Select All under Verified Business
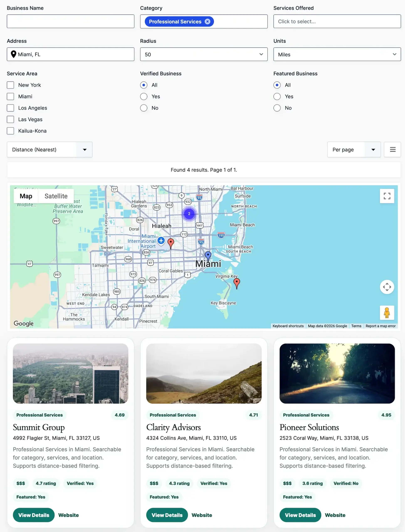This screenshot has width=405, height=532. [144, 85]
